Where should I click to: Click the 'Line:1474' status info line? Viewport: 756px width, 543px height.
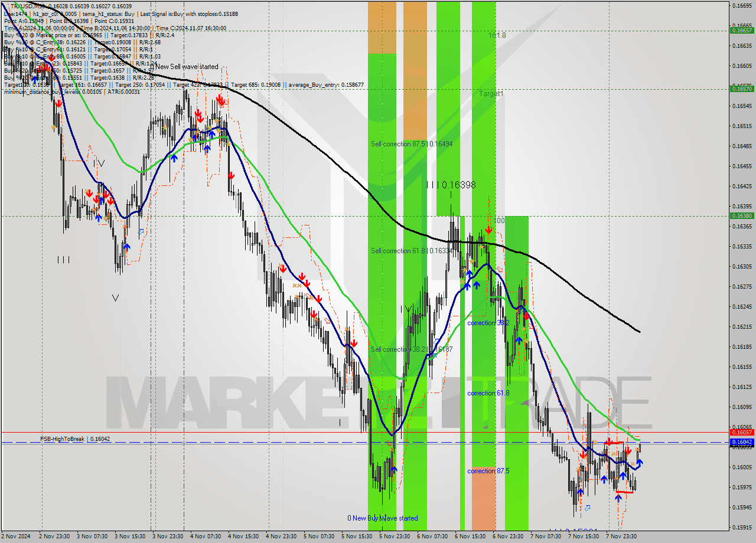click(x=120, y=14)
